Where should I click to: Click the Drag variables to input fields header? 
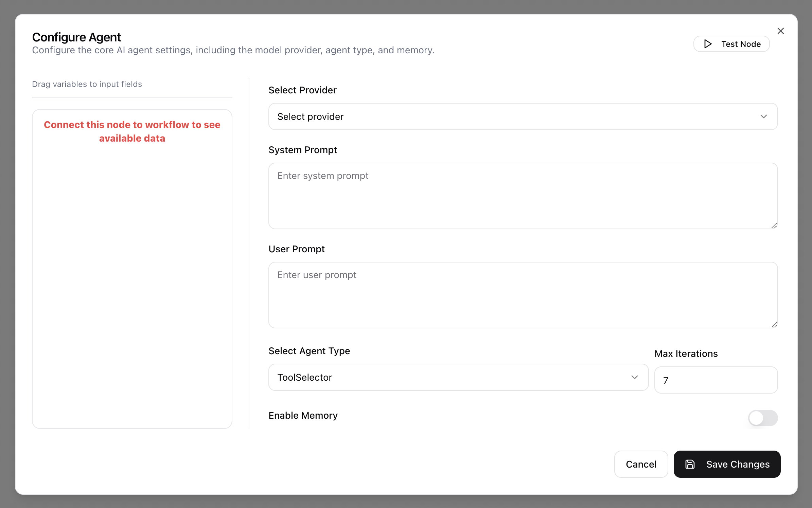[x=87, y=84]
